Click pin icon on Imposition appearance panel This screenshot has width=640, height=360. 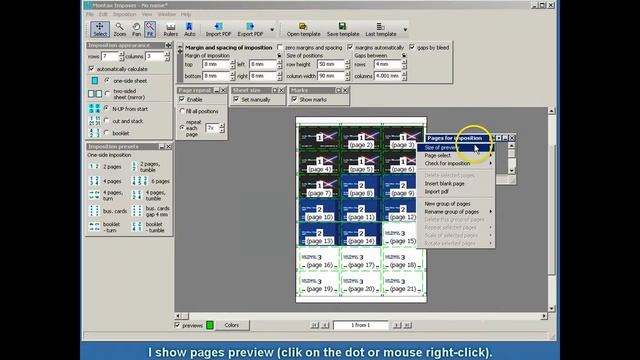point(168,45)
